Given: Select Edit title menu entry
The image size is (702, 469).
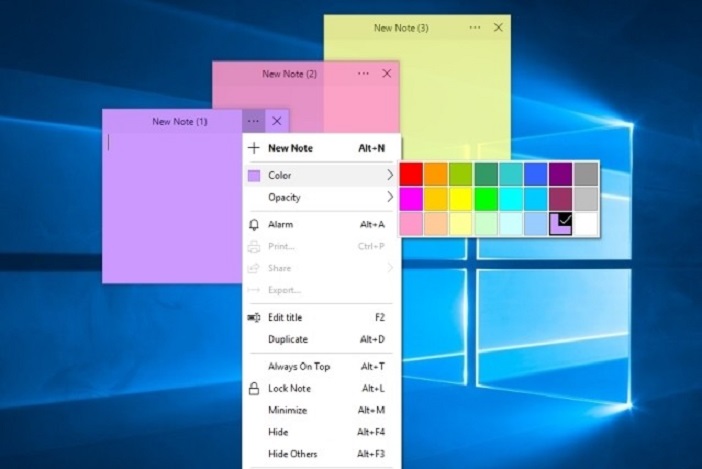Looking at the screenshot, I should tap(322, 317).
